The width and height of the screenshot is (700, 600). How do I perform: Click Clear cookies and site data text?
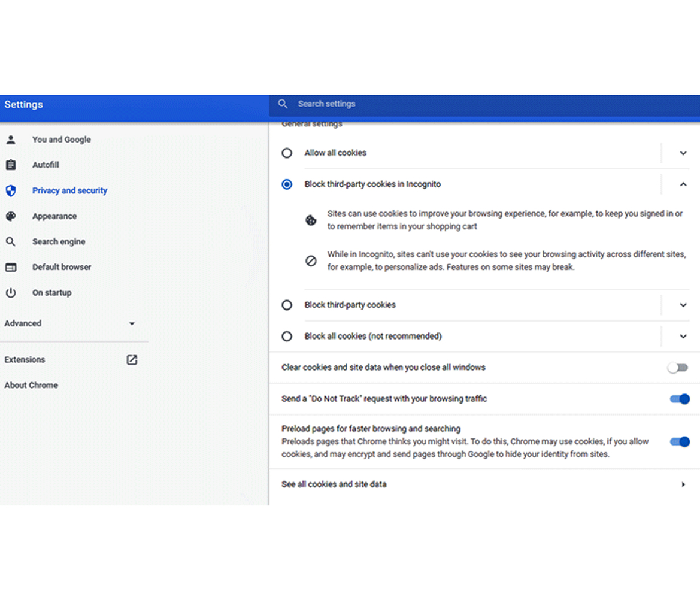point(383,368)
